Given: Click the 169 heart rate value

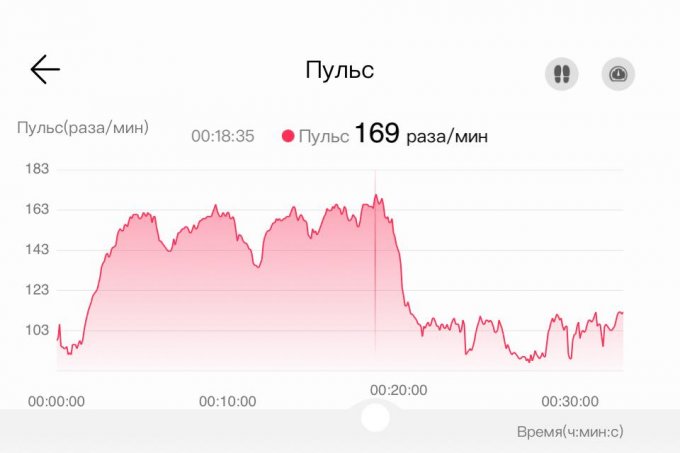Looking at the screenshot, I should (x=376, y=133).
